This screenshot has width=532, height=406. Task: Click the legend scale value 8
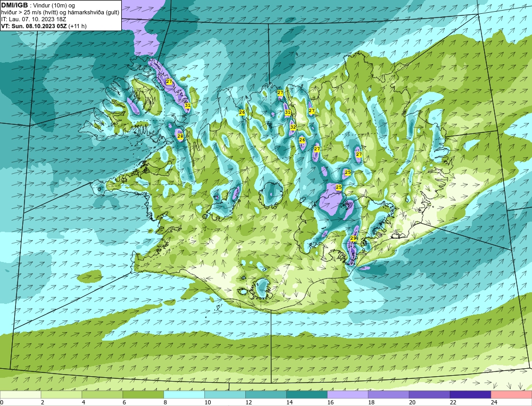click(165, 402)
